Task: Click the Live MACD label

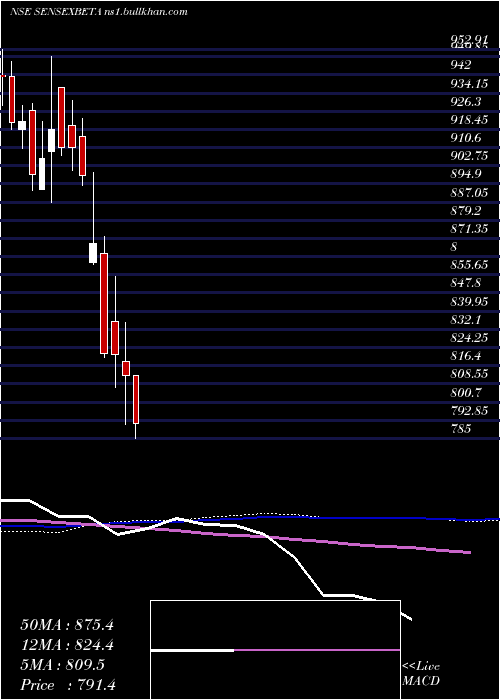Action: click(421, 674)
